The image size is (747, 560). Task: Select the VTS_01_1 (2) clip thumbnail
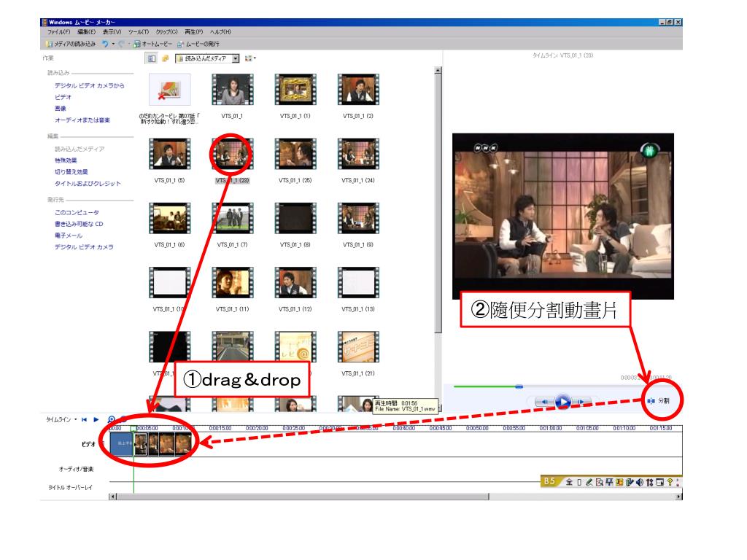pos(358,90)
